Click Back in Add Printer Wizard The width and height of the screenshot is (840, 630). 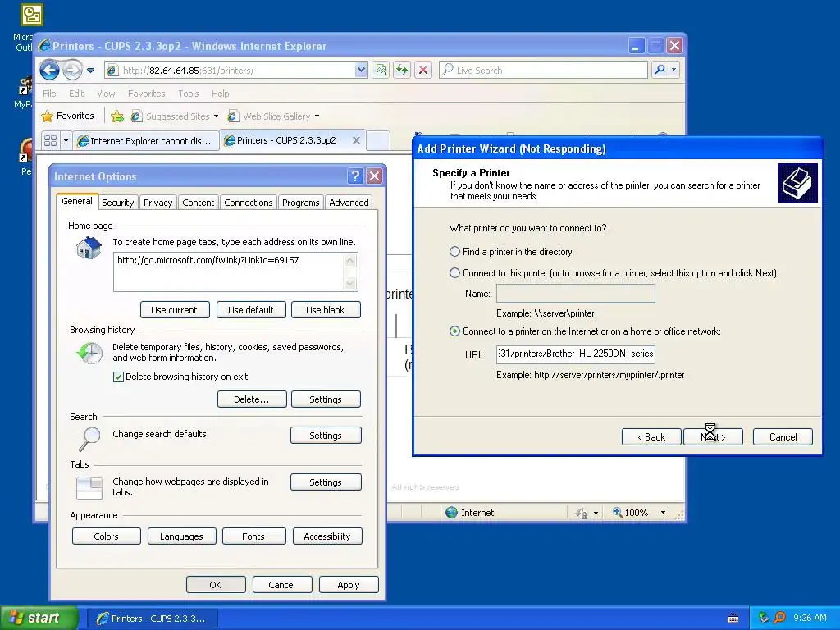tap(651, 436)
